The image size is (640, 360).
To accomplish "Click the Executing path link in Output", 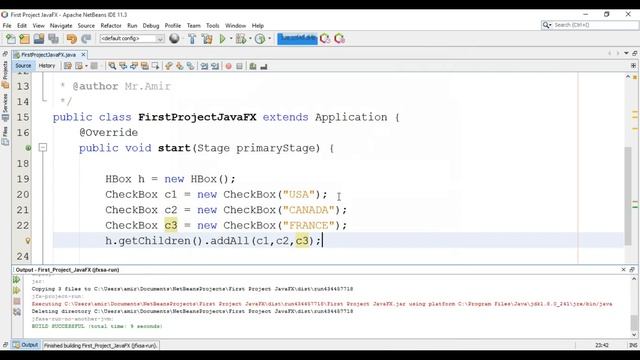I will point(322,304).
